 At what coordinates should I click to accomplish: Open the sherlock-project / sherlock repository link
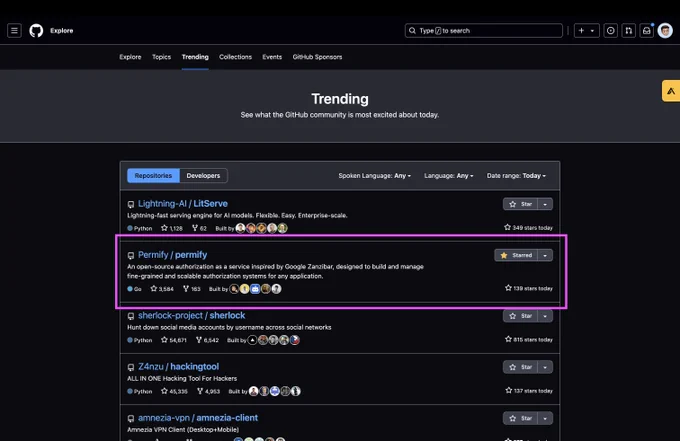(192, 315)
